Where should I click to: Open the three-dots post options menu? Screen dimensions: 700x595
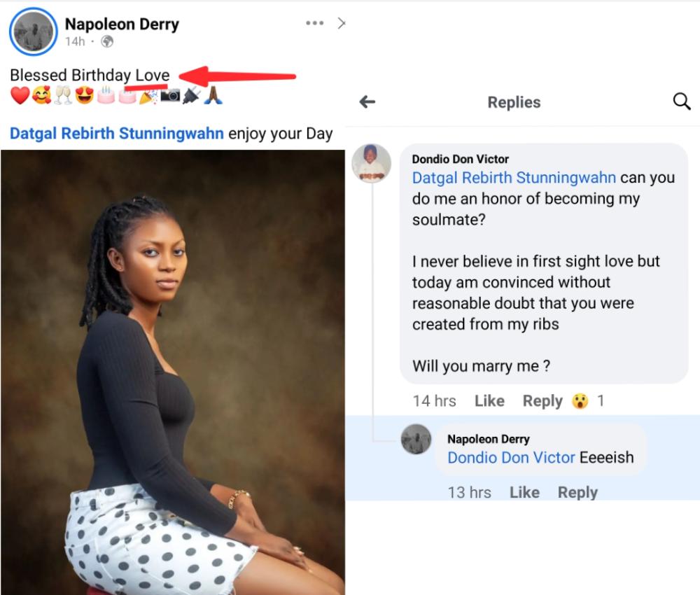click(314, 23)
